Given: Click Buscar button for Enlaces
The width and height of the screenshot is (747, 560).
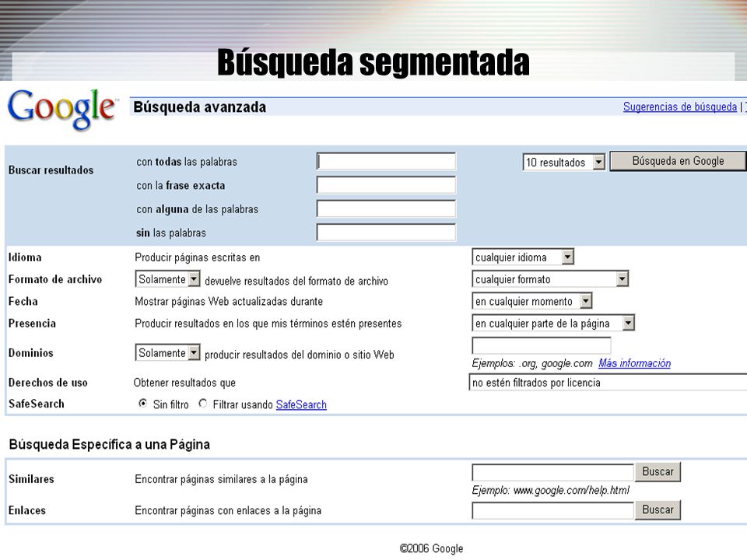Looking at the screenshot, I should point(658,509).
